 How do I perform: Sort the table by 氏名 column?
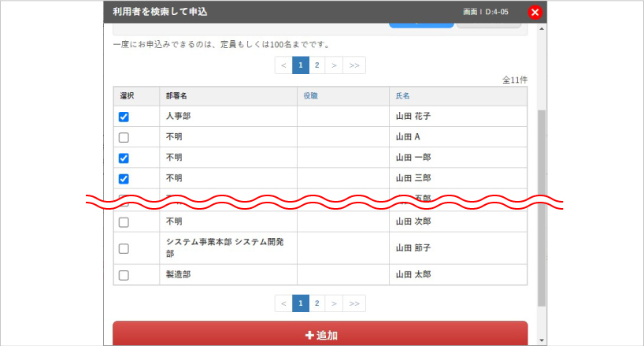pos(402,96)
